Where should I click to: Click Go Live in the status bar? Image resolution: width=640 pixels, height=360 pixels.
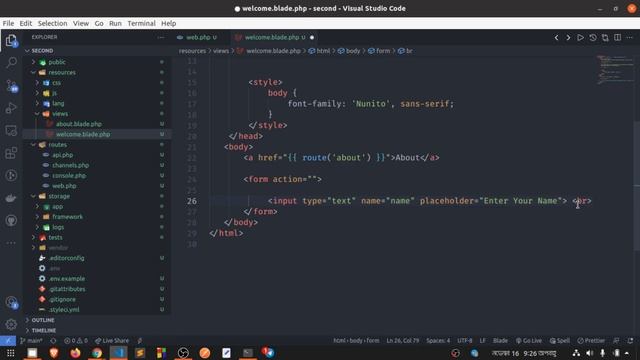[x=529, y=340]
